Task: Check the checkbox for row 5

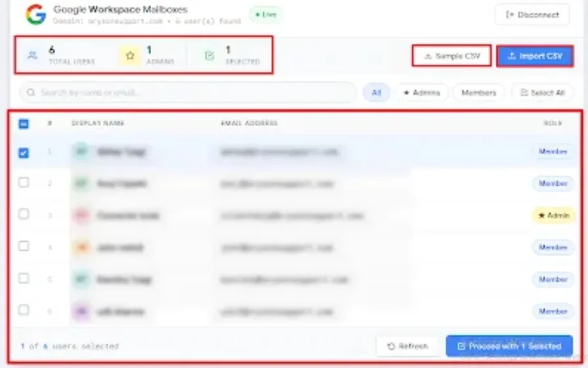Action: point(24,278)
